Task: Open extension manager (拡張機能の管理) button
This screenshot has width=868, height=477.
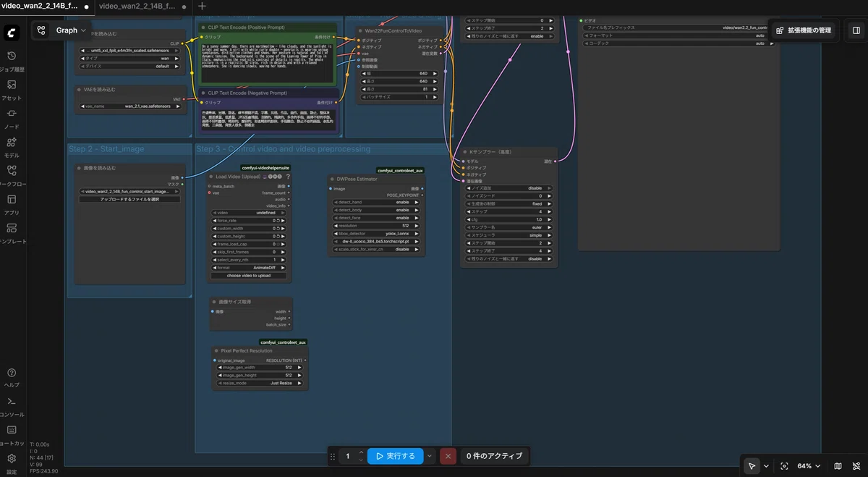Action: [804, 30]
